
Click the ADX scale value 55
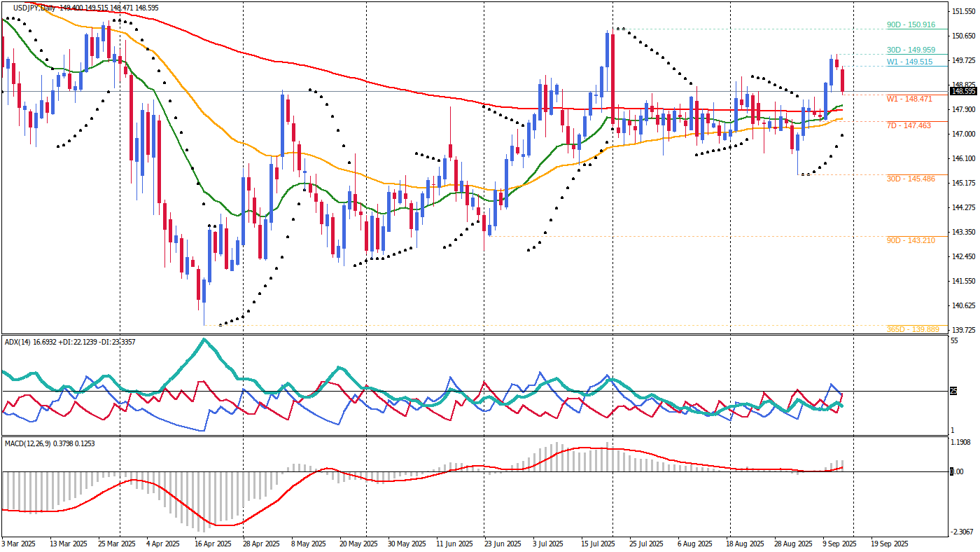pos(955,340)
